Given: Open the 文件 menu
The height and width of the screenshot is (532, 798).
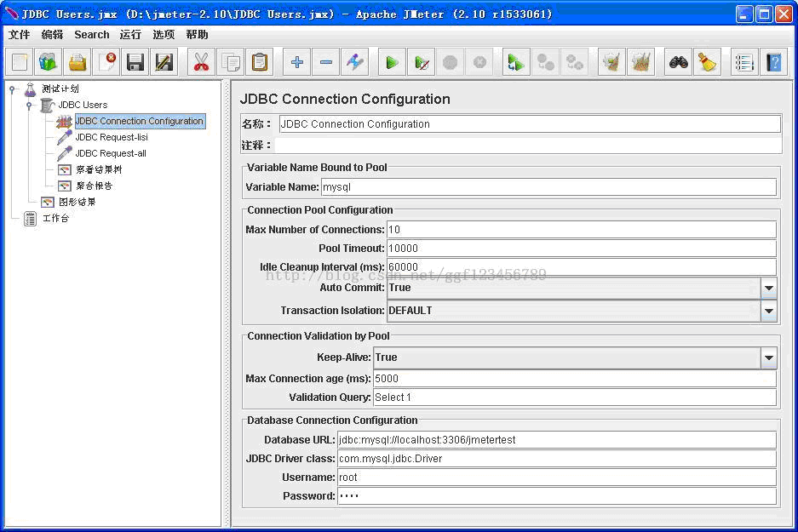Looking at the screenshot, I should click(20, 35).
